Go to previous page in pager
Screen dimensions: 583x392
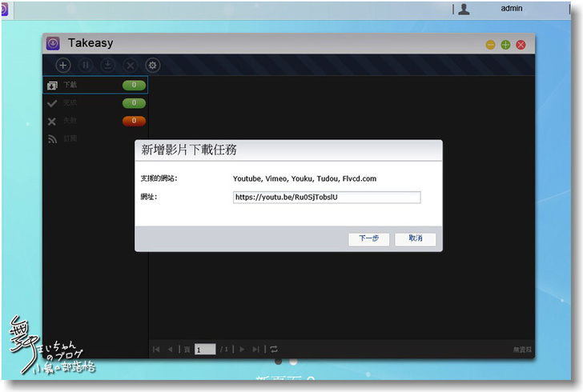tap(170, 350)
